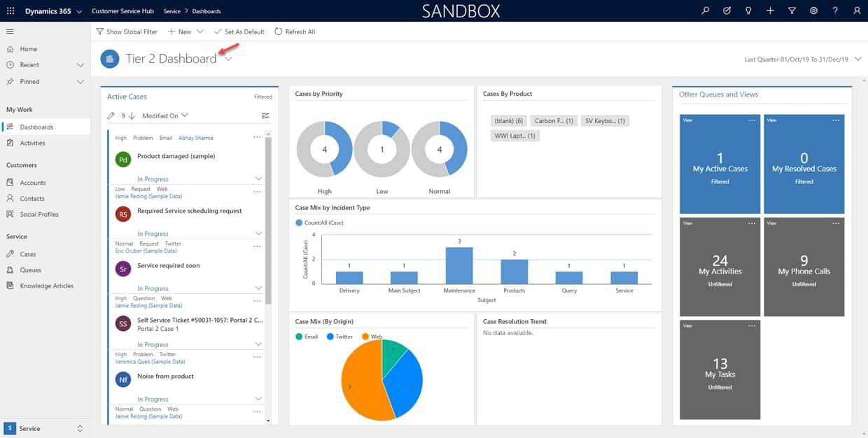868x438 pixels.
Task: Click the pencil edit icon in Active Cases
Action: (x=111, y=115)
